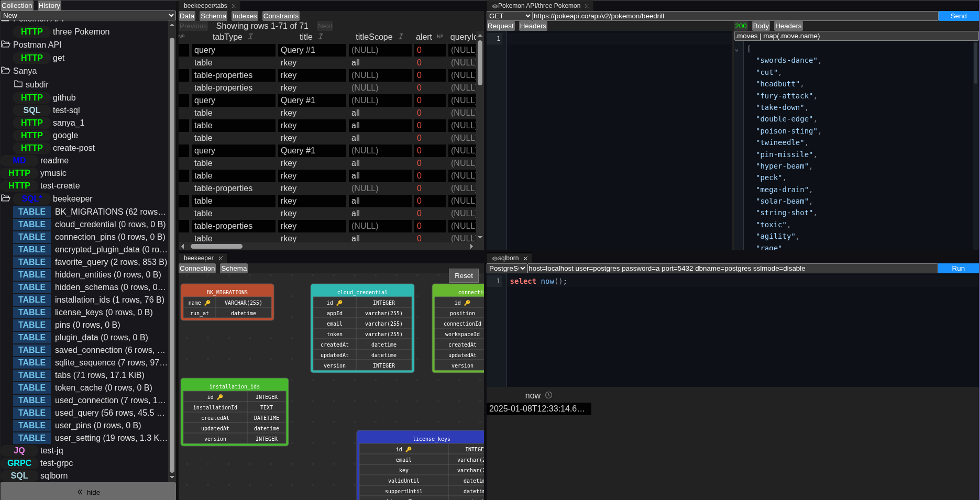Click the horizontal scrollbar of data table
Viewport: 980px width, 500px height.
(216, 246)
